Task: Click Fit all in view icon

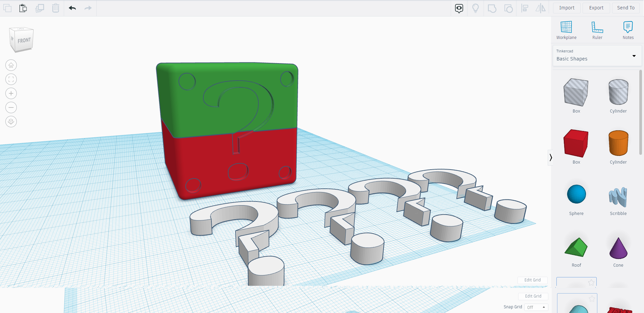Action: [11, 79]
